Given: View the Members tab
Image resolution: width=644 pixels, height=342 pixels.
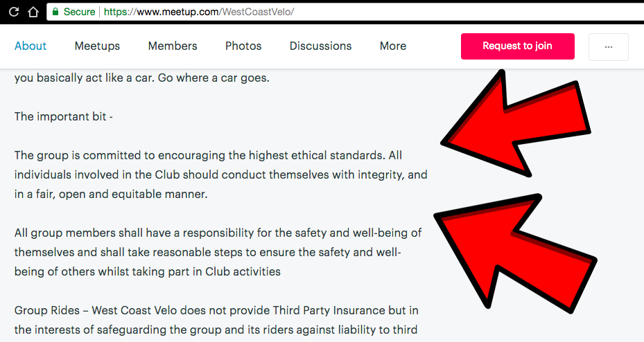Looking at the screenshot, I should click(173, 46).
